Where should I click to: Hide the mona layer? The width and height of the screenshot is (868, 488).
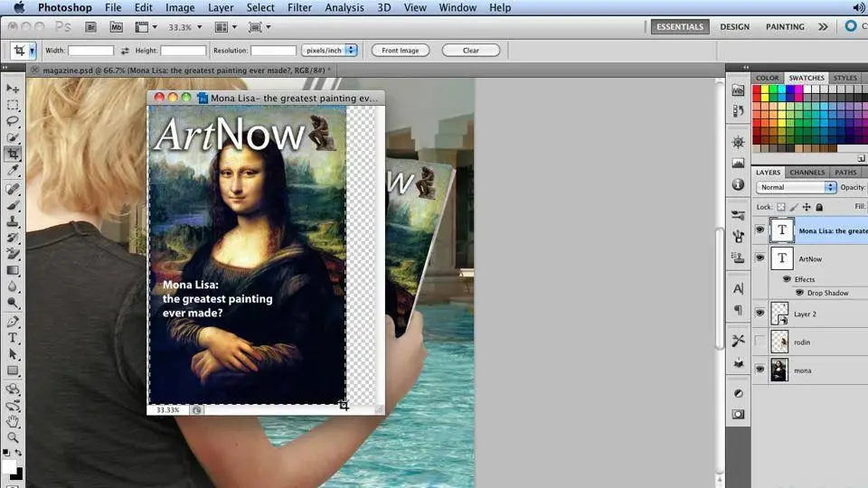point(760,369)
